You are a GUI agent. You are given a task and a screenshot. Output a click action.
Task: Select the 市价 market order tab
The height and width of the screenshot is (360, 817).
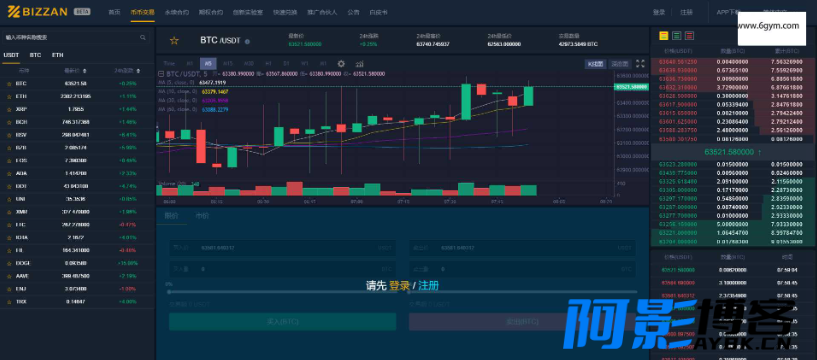point(202,215)
